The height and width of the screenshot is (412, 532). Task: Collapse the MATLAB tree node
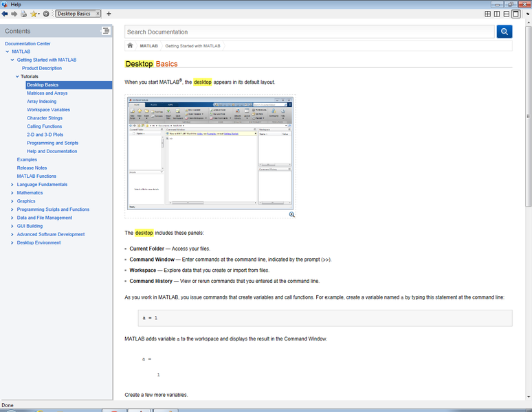click(8, 51)
